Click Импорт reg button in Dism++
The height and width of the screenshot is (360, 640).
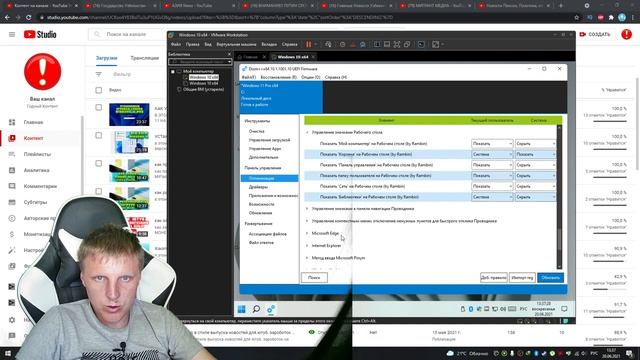522,278
